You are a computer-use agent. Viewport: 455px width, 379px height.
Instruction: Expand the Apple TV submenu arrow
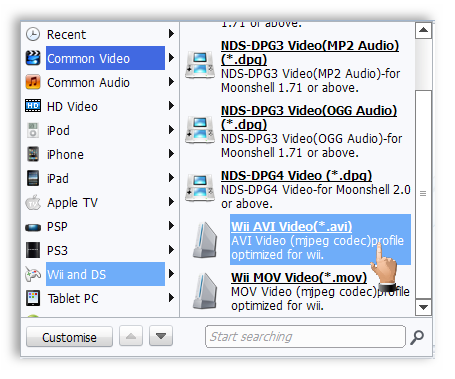point(171,202)
